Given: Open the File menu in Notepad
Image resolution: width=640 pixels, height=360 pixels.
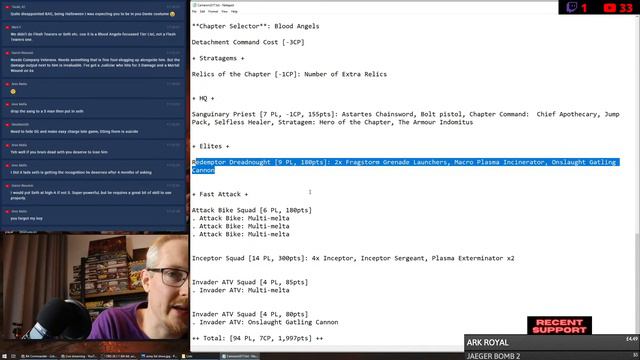Looking at the screenshot, I should [194, 11].
